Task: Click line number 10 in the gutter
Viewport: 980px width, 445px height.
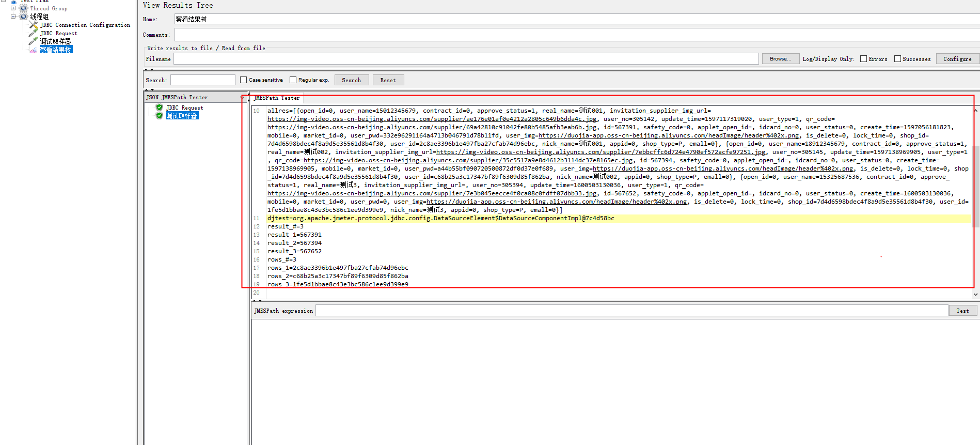Action: click(x=257, y=111)
